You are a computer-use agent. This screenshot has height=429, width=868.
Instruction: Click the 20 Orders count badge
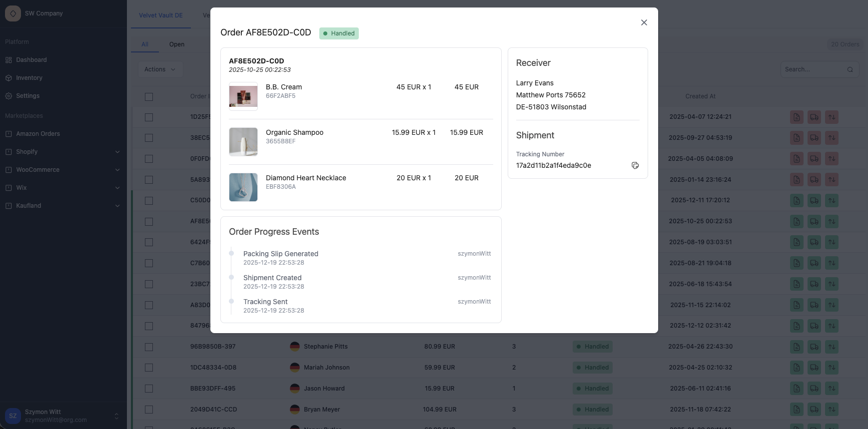[x=845, y=44]
